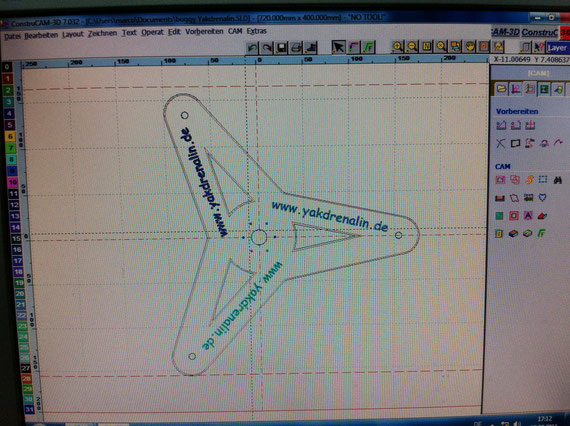Choose the red-green polyline tool in toolbar

[353, 47]
